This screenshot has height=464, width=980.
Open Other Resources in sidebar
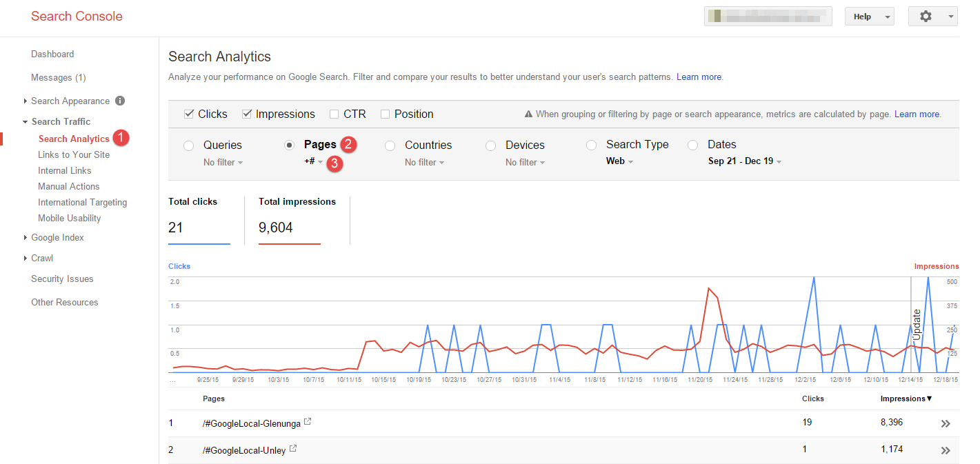(65, 302)
